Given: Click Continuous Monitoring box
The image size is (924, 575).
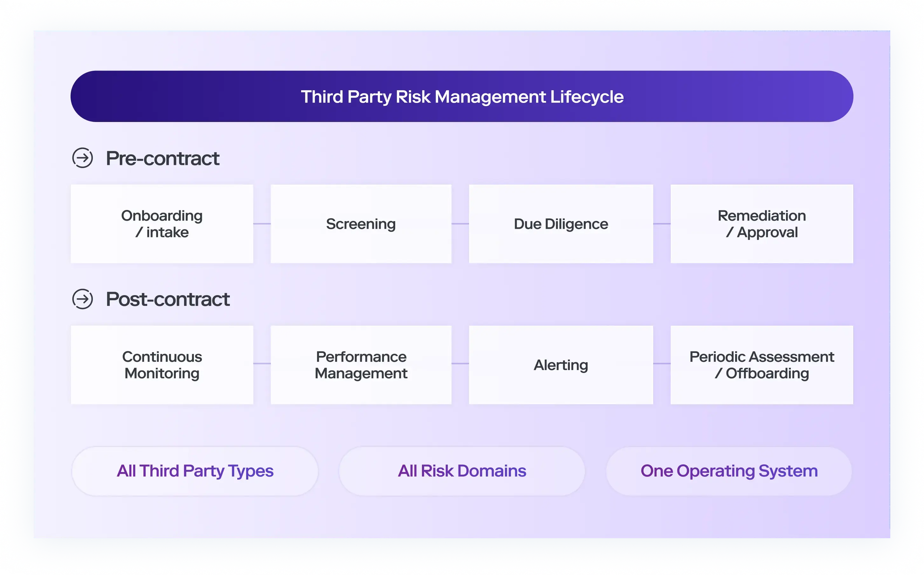Looking at the screenshot, I should pyautogui.click(x=162, y=365).
